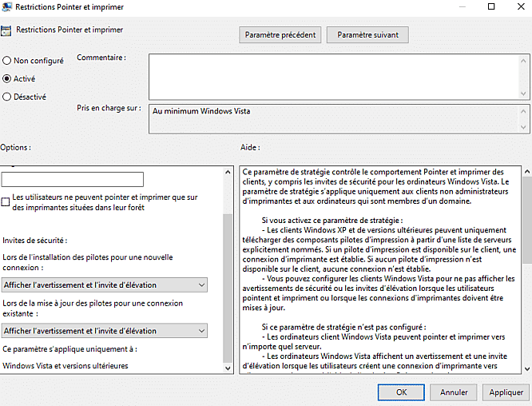Open the dropdown for existing connection driver update
The image size is (532, 406).
[105, 331]
